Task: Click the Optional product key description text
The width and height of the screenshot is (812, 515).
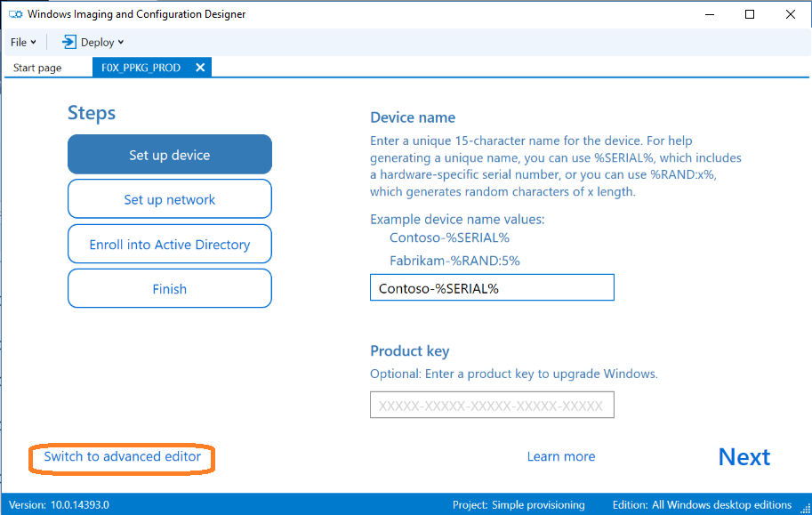Action: 514,374
